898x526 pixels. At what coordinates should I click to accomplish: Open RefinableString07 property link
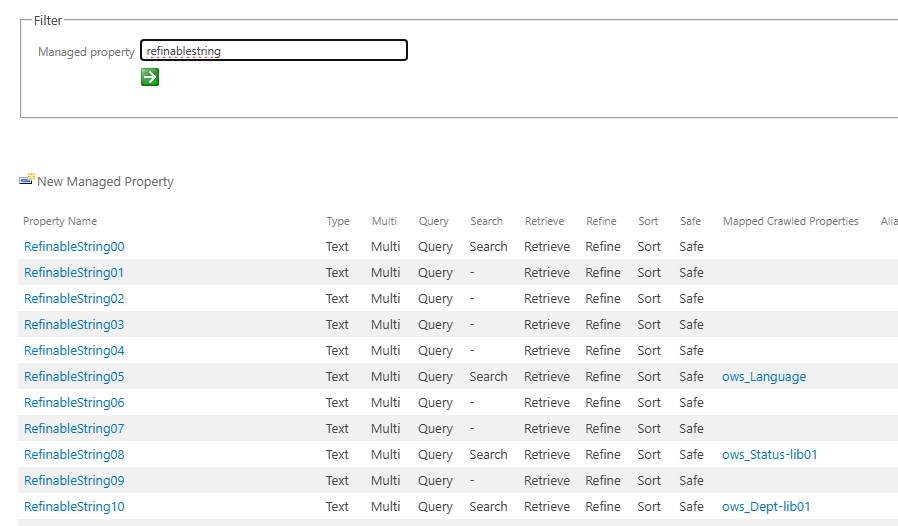point(74,429)
